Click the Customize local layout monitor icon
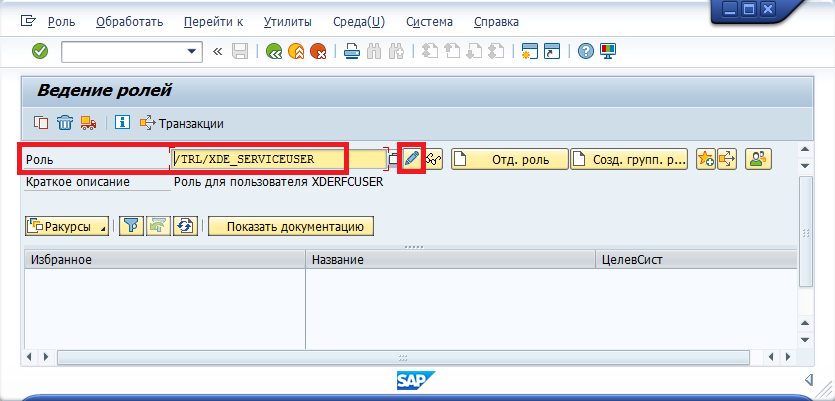The image size is (835, 401). [x=608, y=51]
